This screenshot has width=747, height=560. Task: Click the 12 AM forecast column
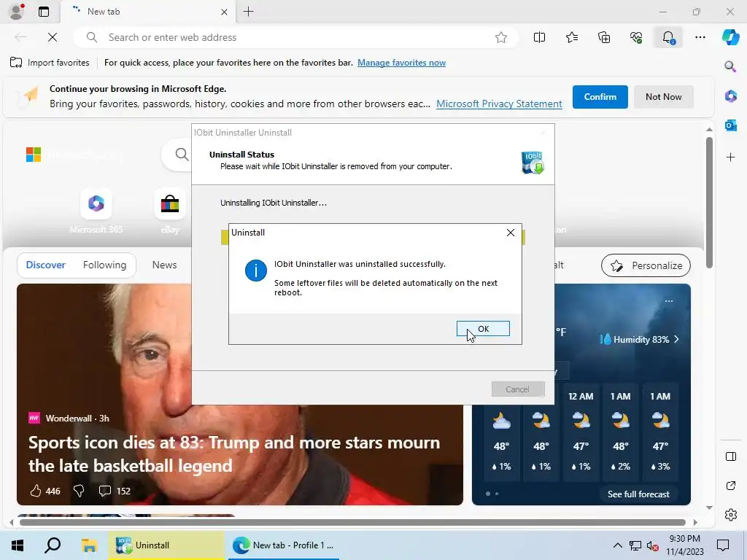point(581,433)
